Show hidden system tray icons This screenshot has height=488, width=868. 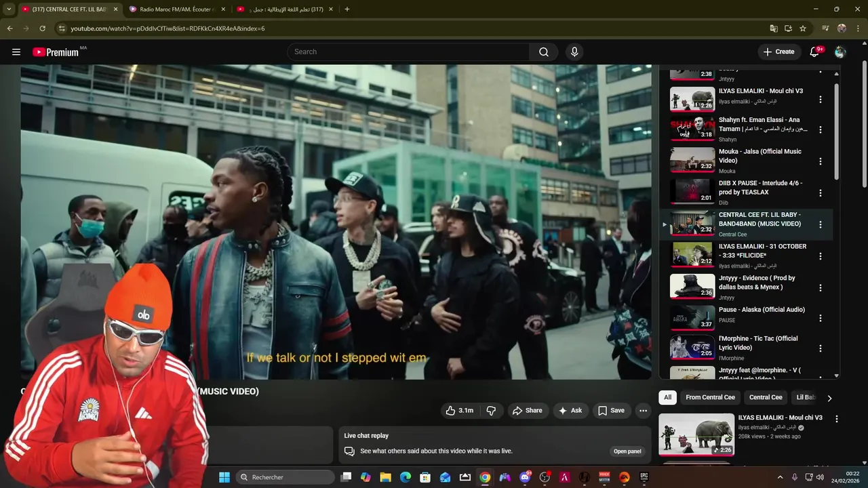pyautogui.click(x=780, y=477)
